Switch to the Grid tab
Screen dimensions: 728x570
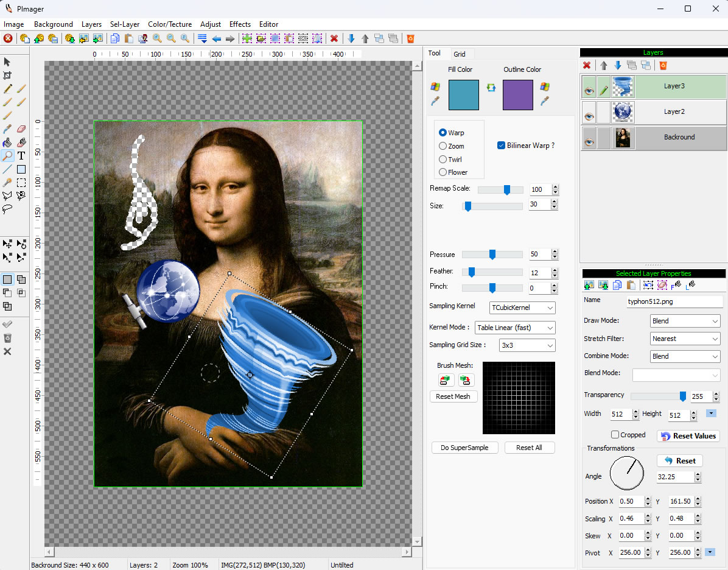coord(459,54)
